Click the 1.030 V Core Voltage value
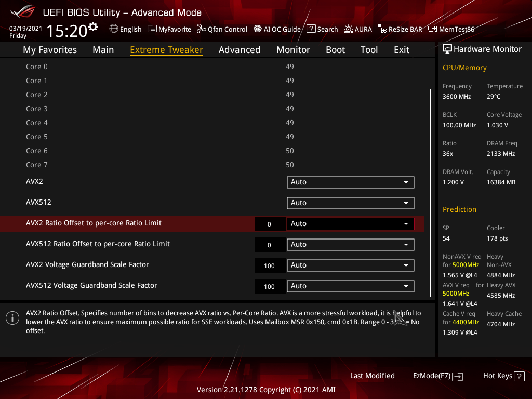The height and width of the screenshot is (399, 532). 497,125
